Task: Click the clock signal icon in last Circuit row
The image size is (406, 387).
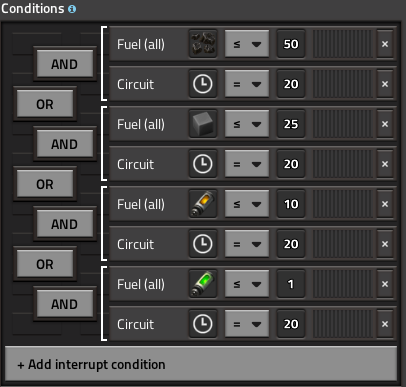Action: (203, 324)
